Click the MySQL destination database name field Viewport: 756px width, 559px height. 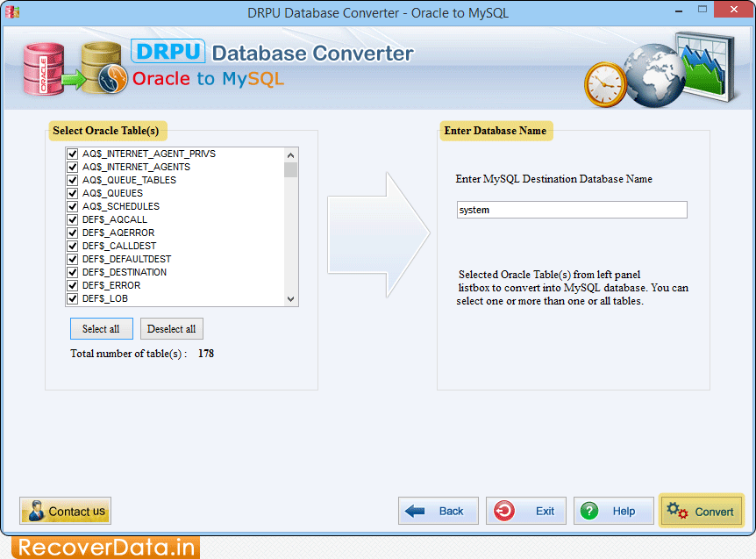coord(572,210)
